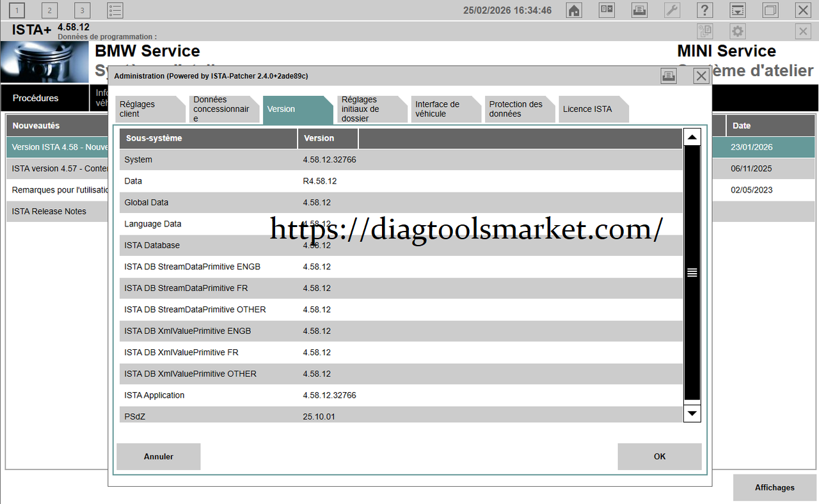Open the Protection des données tab

tap(517, 109)
